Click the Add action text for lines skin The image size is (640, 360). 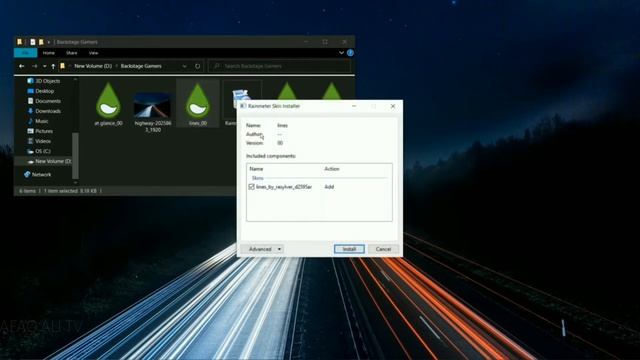329,187
